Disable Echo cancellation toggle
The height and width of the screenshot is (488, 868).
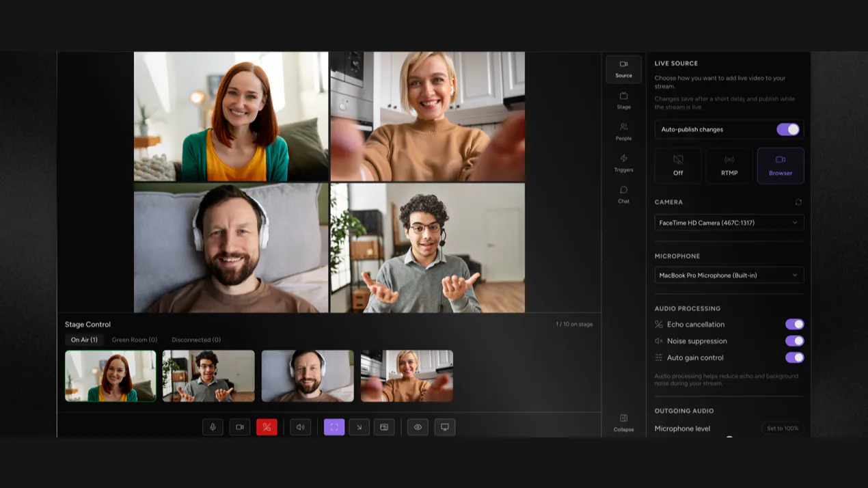pyautogui.click(x=794, y=324)
